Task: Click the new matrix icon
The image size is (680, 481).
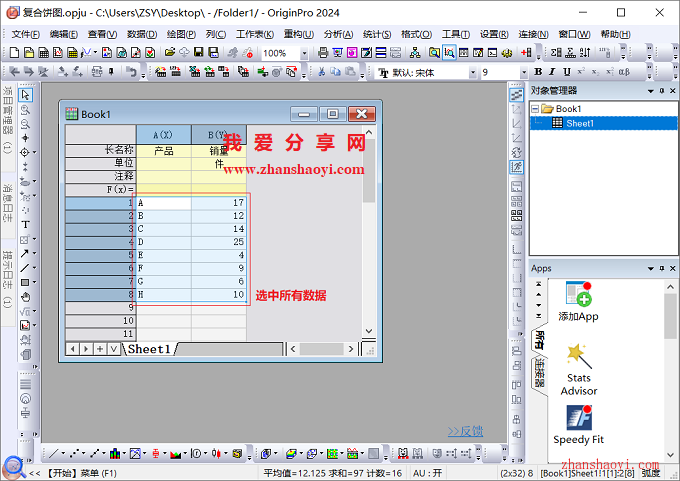Action: coord(72,53)
